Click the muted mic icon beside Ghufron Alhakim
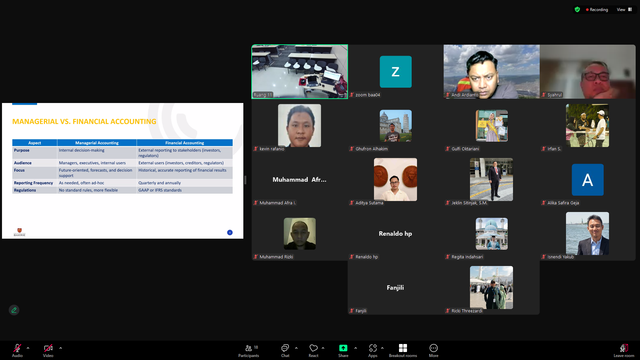640x360 pixels. [x=352, y=149]
